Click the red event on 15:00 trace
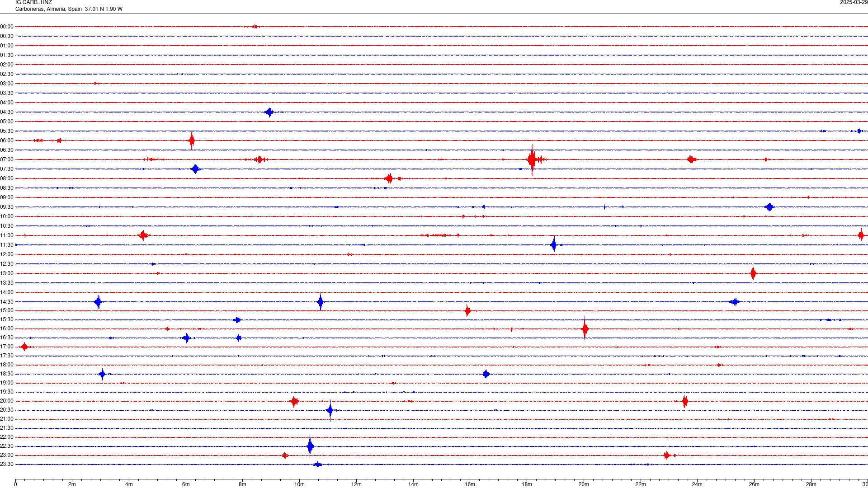868x488 pixels. coord(467,310)
